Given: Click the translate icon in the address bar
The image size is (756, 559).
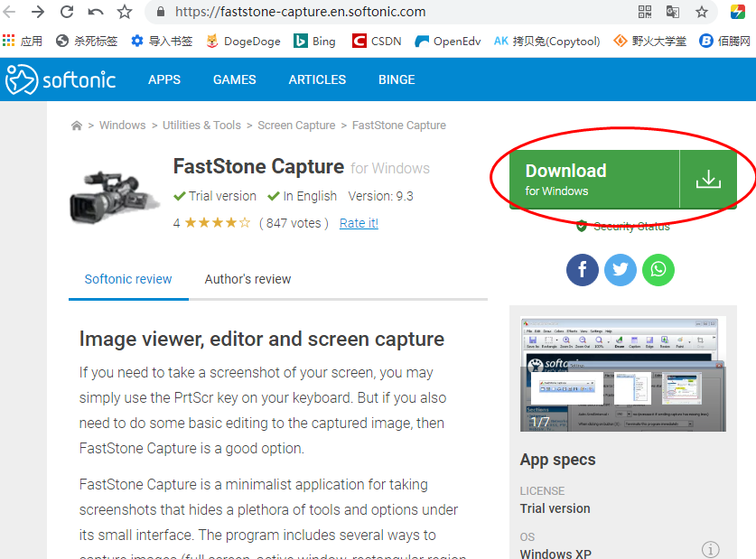Looking at the screenshot, I should [672, 14].
